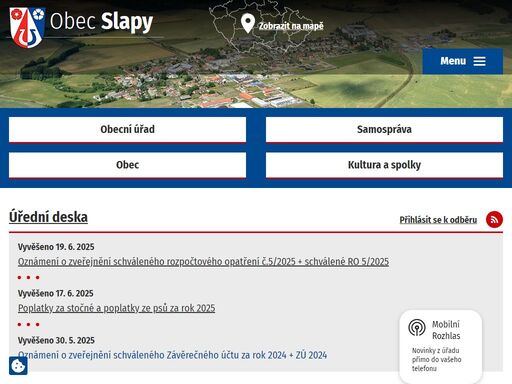512x384 pixels.
Task: Open cookie settings icon
Action: [18, 366]
